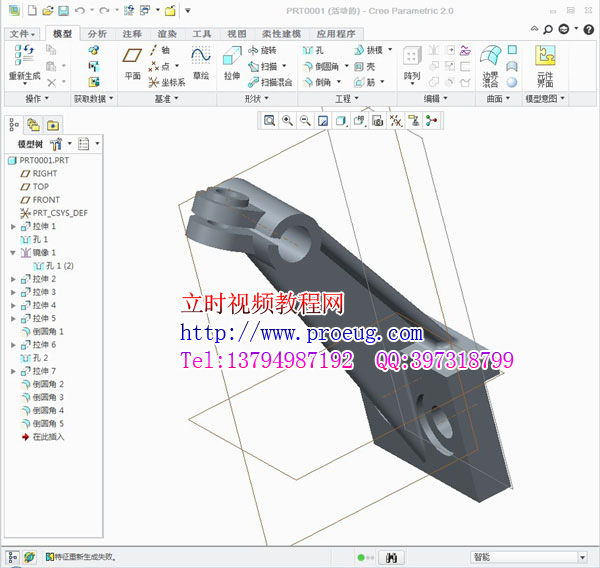Image resolution: width=600 pixels, height=568 pixels.
Task: Open the 文件 menu
Action: pos(22,34)
